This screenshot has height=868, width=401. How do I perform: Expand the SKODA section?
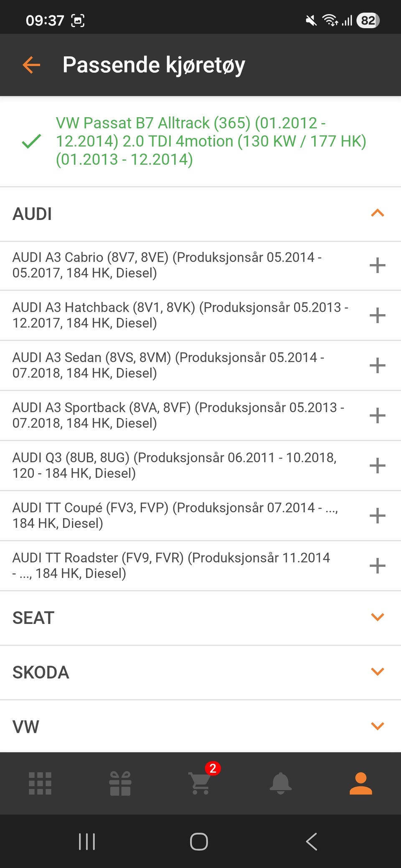(x=377, y=672)
